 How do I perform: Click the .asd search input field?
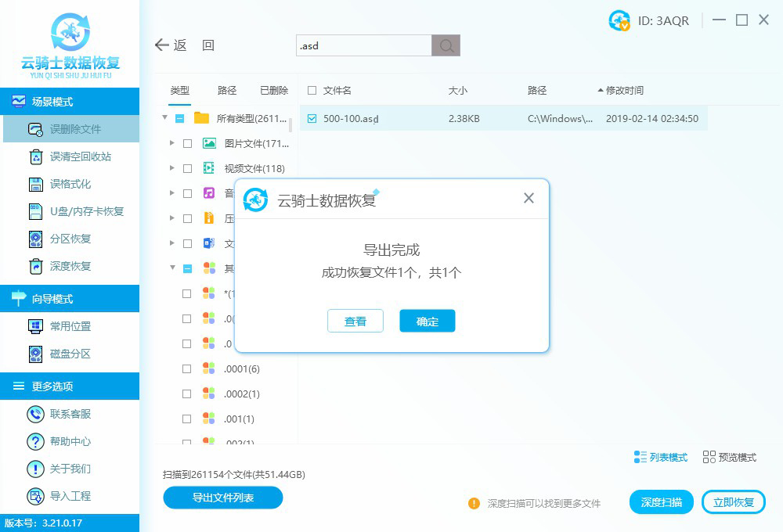click(x=360, y=45)
